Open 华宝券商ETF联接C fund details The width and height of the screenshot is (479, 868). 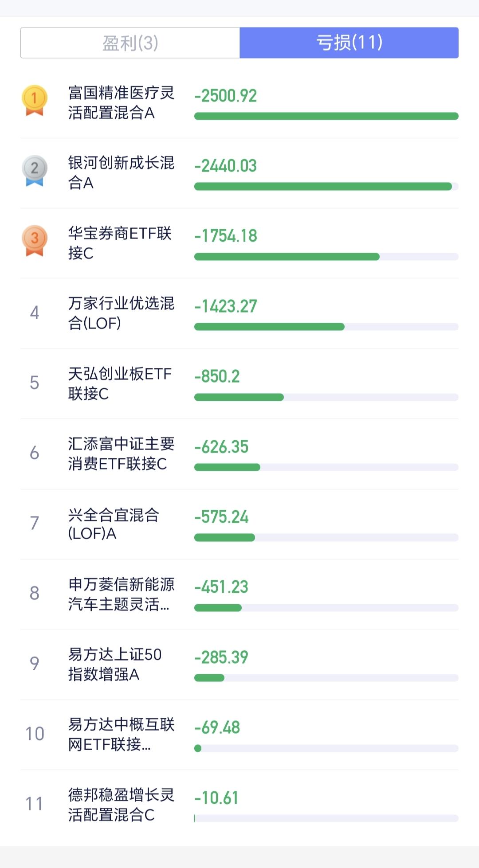pyautogui.click(x=120, y=243)
